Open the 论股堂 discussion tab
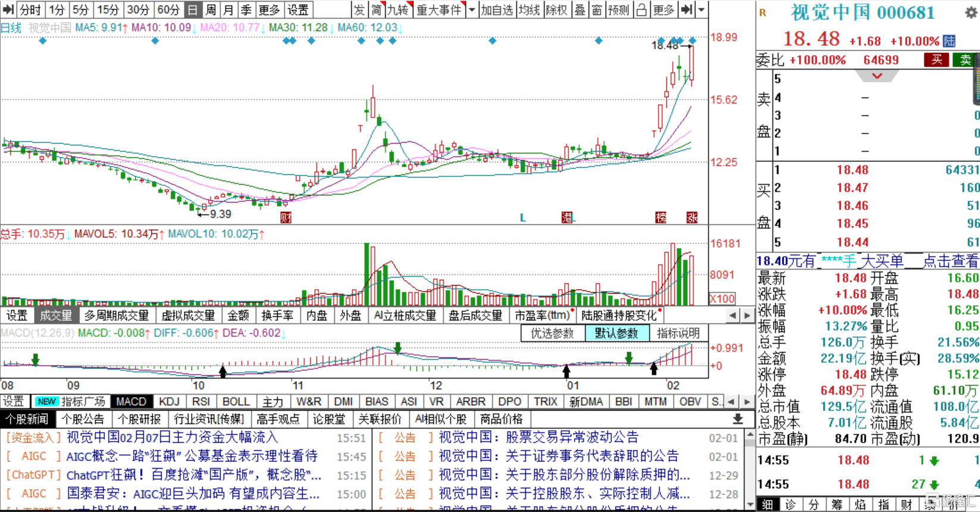The width and height of the screenshot is (980, 512). point(330,419)
